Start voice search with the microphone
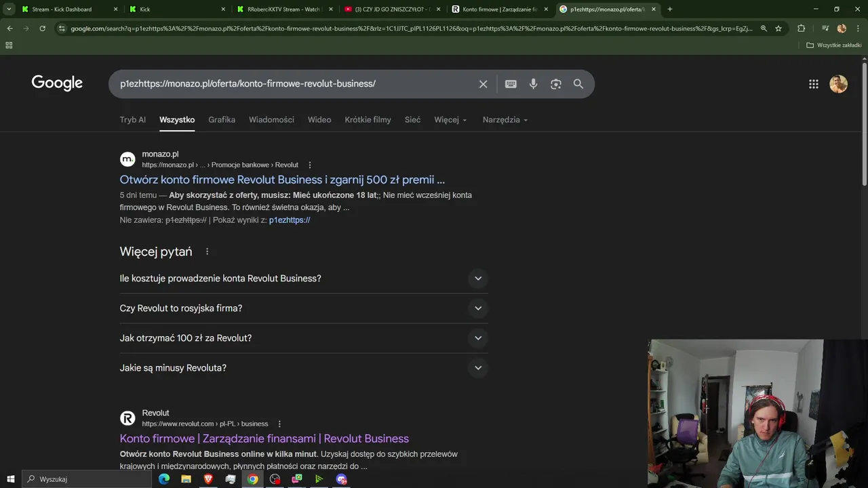Image resolution: width=868 pixels, height=488 pixels. (x=534, y=84)
